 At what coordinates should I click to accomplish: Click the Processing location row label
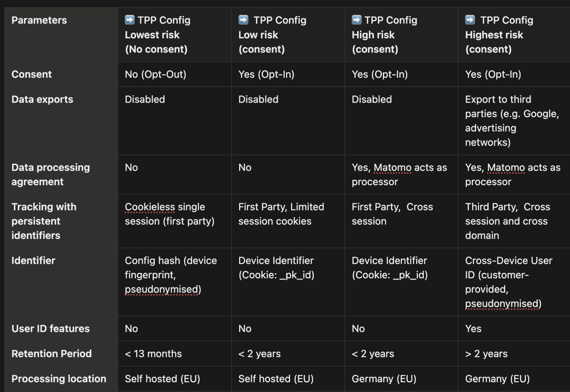coord(59,379)
